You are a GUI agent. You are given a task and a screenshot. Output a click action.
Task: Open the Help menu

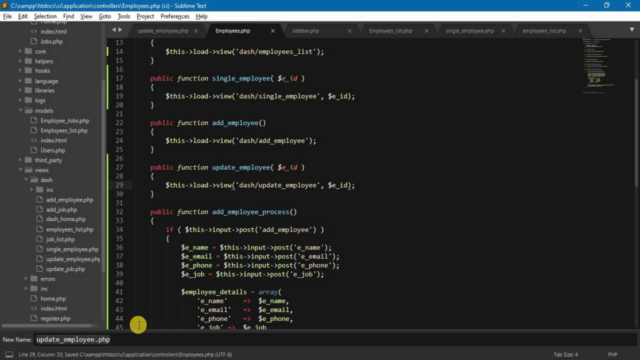click(x=202, y=16)
